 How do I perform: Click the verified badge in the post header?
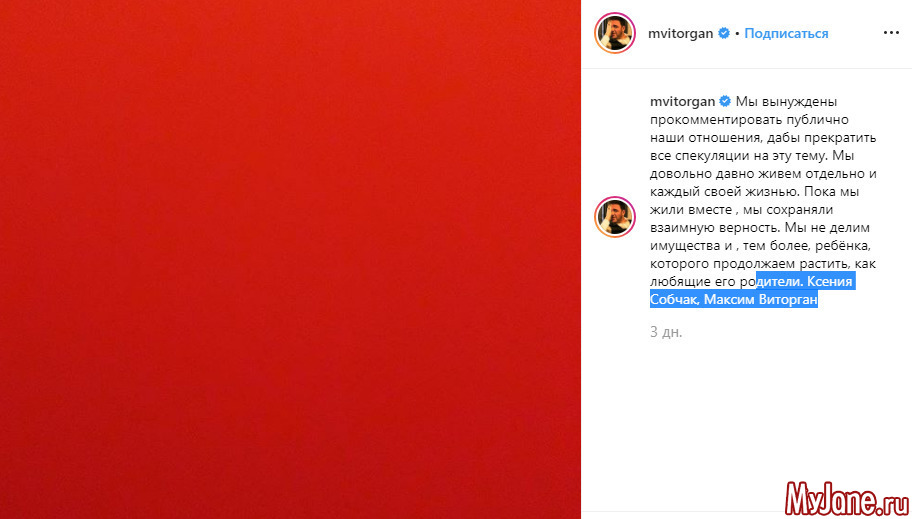click(x=724, y=33)
